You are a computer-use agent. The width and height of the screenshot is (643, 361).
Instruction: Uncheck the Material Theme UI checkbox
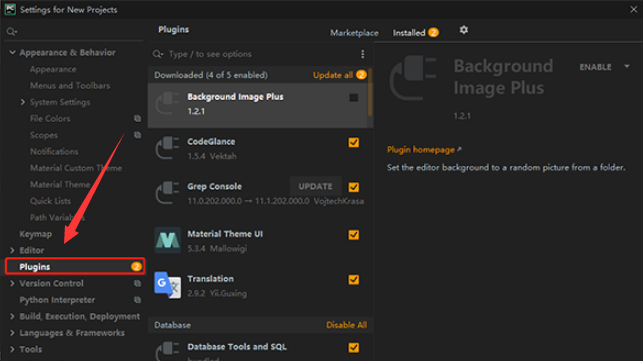[x=353, y=235]
